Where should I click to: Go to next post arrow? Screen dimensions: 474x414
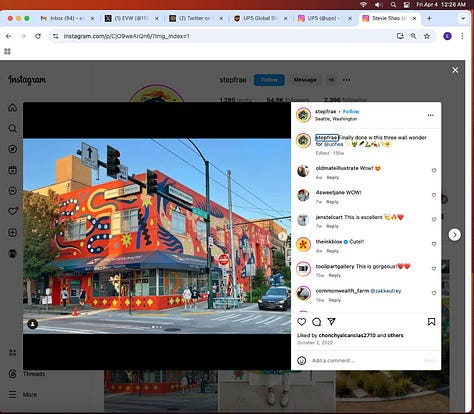455,235
